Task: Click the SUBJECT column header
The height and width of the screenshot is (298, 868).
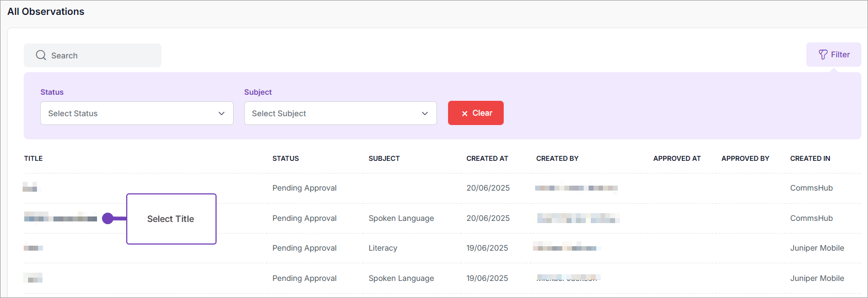Action: (x=384, y=159)
